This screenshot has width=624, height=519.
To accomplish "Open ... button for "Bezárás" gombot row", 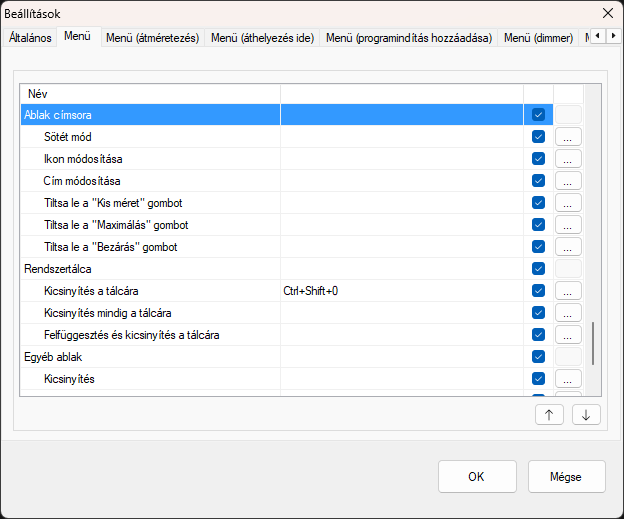I will [568, 247].
